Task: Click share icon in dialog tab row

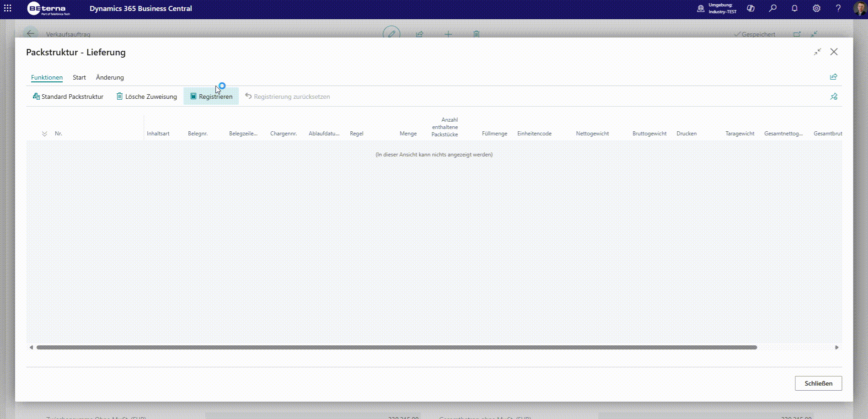Action: 834,77
